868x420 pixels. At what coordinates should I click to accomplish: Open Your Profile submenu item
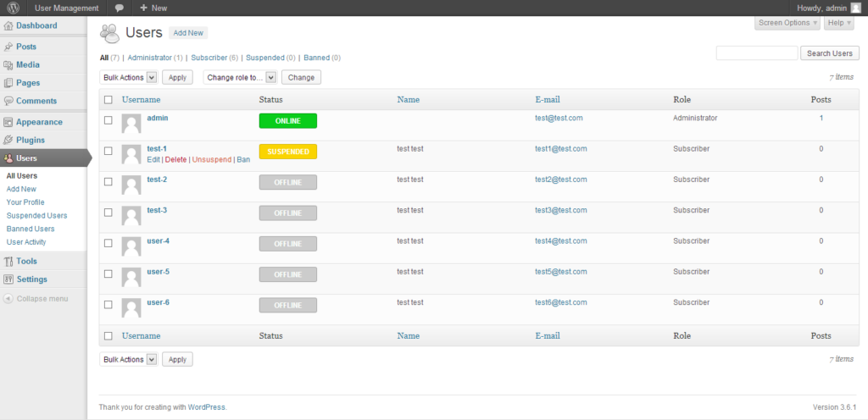click(25, 202)
